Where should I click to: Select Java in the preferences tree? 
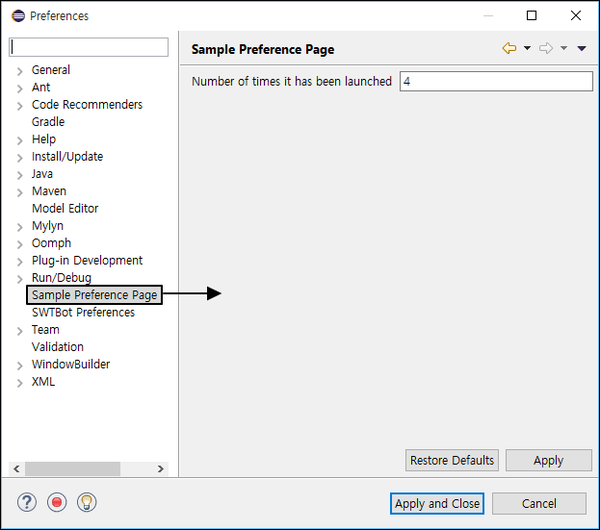[42, 174]
